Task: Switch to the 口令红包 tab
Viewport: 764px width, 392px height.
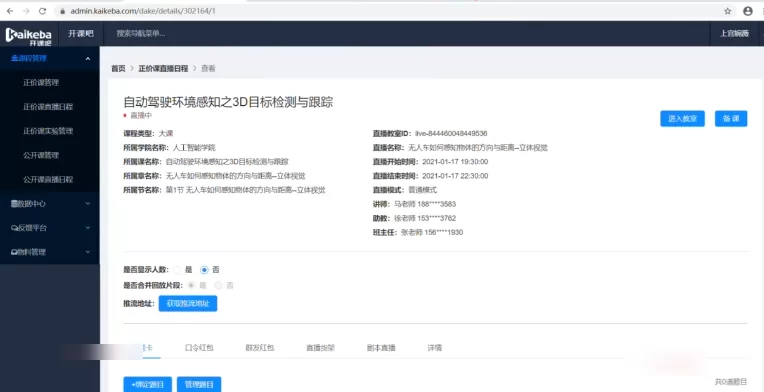Action: tap(199, 348)
